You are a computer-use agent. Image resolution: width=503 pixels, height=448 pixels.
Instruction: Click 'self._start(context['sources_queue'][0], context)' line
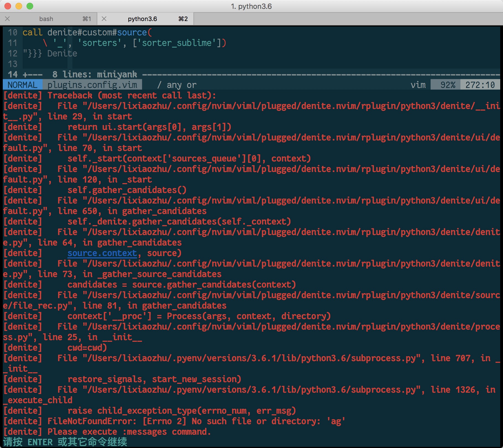189,159
